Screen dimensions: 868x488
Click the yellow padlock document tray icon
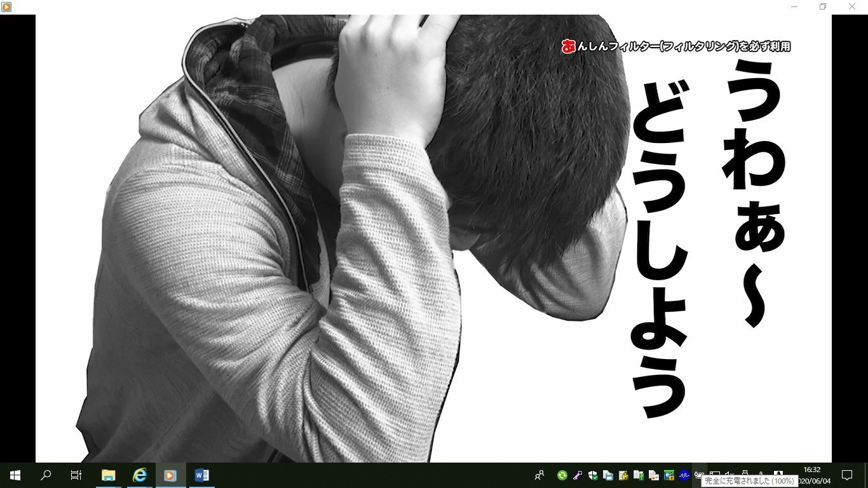click(623, 475)
